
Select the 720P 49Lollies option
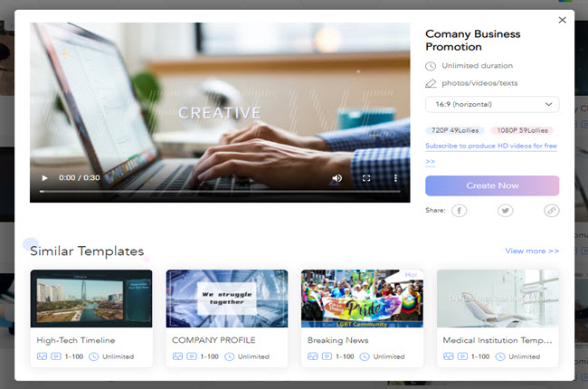(454, 130)
